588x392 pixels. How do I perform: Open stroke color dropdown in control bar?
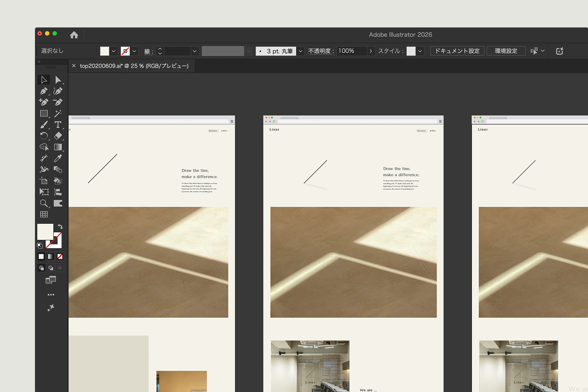[x=134, y=51]
